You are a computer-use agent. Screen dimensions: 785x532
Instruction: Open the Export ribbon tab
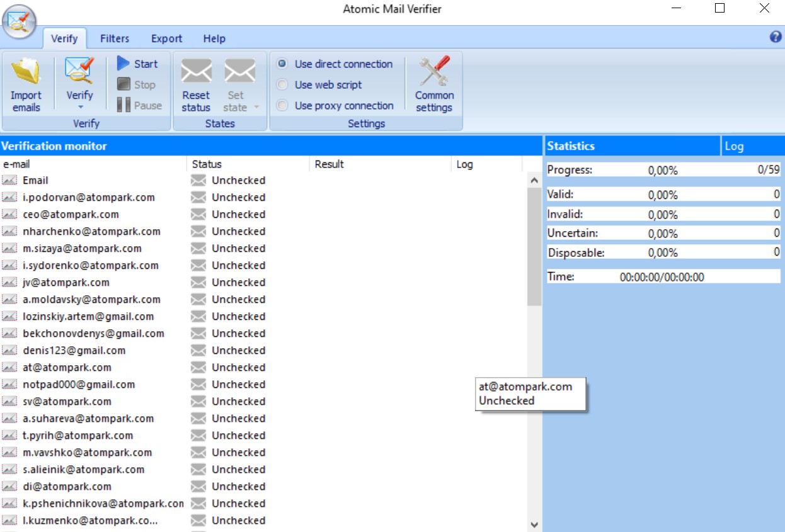[166, 38]
